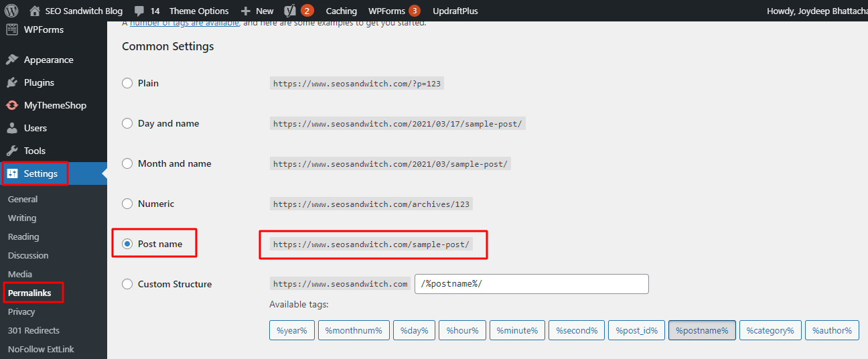Open Reading settings submenu item
This screenshot has width=868, height=359.
click(23, 236)
